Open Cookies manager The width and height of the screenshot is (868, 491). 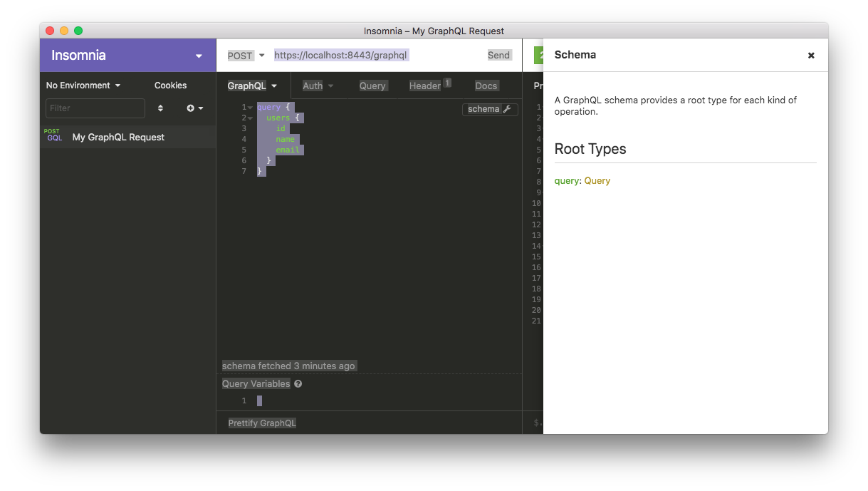(171, 86)
